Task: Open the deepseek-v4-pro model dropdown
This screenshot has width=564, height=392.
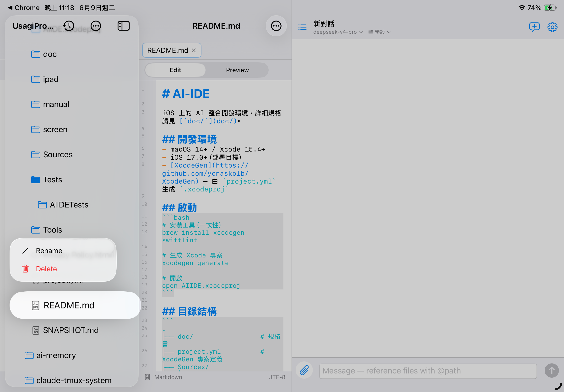Action: tap(338, 32)
